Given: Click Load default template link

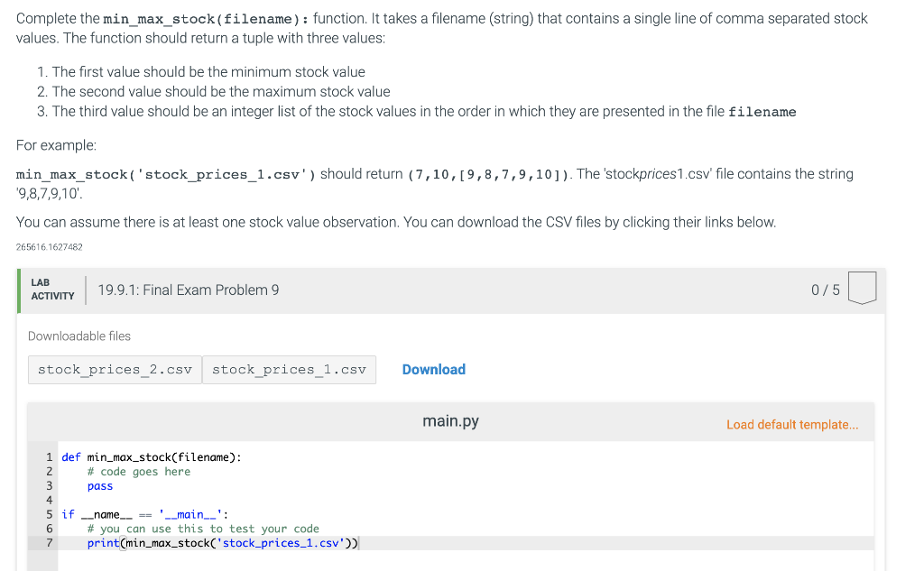Looking at the screenshot, I should pos(792,424).
